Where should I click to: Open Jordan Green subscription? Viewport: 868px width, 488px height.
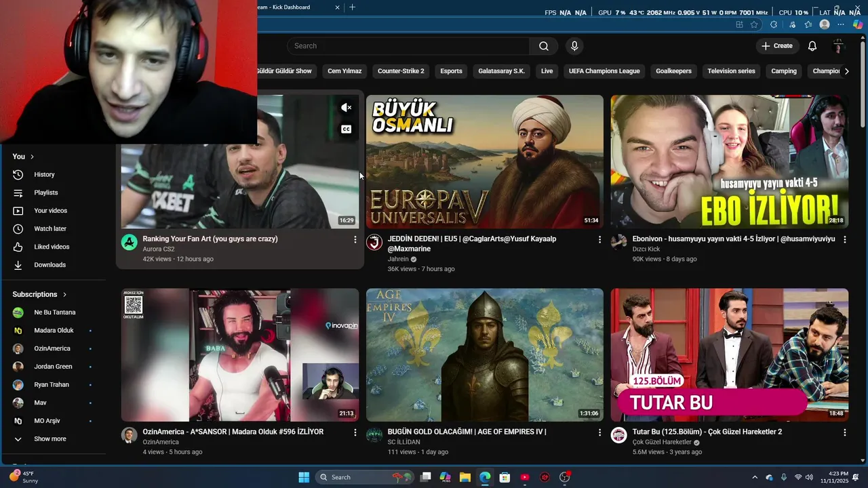[53, 367]
